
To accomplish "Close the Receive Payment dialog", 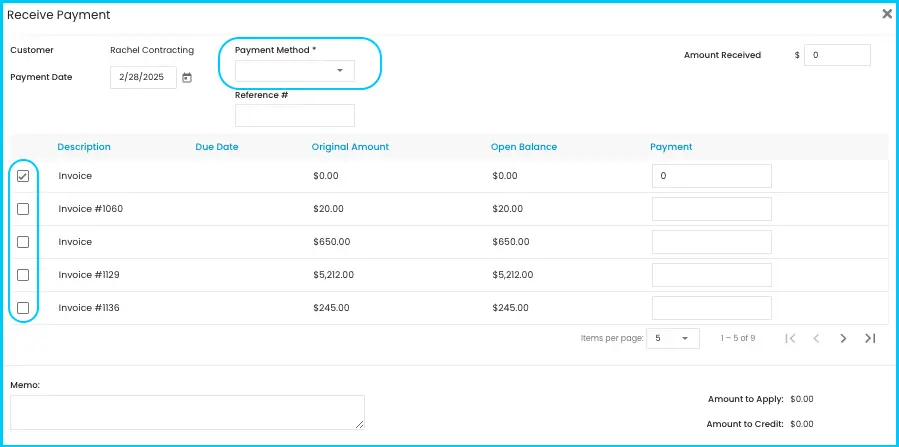I will pos(886,14).
